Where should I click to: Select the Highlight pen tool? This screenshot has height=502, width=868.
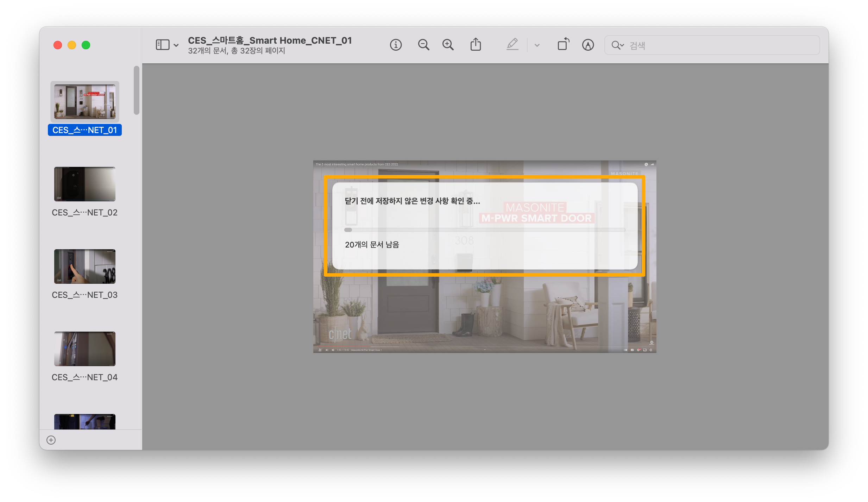coord(512,45)
